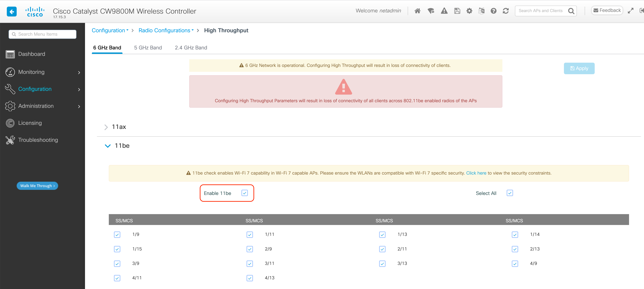Image resolution: width=644 pixels, height=289 pixels.
Task: Click the Dashboard sidebar icon
Action: tap(10, 54)
